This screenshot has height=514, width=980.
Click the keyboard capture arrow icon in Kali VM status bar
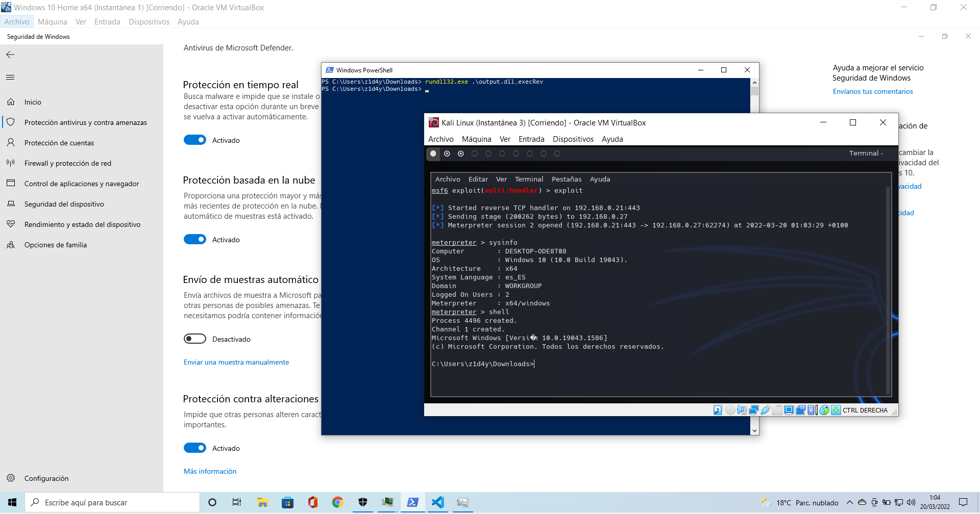[836, 410]
